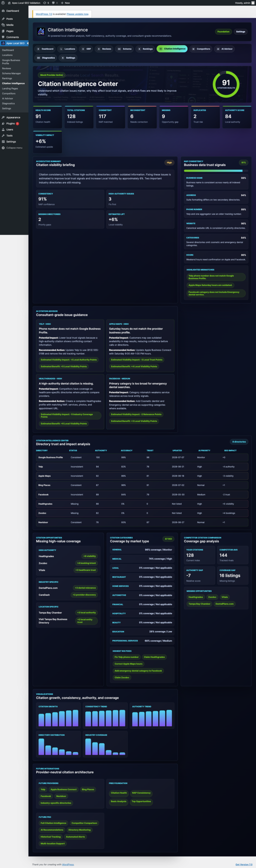
Task: Click the WordPress link in the footer thank-you text
Action: tap(68, 864)
